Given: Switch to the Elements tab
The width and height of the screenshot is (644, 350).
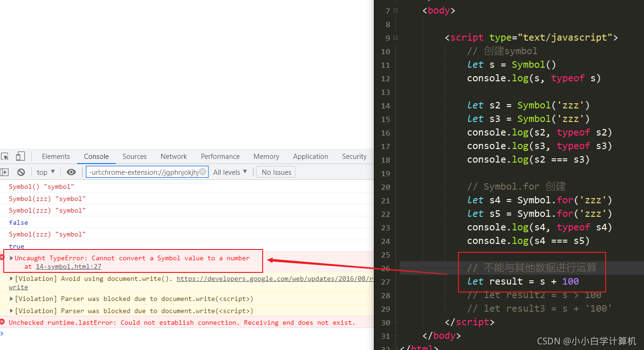Looking at the screenshot, I should (x=56, y=157).
